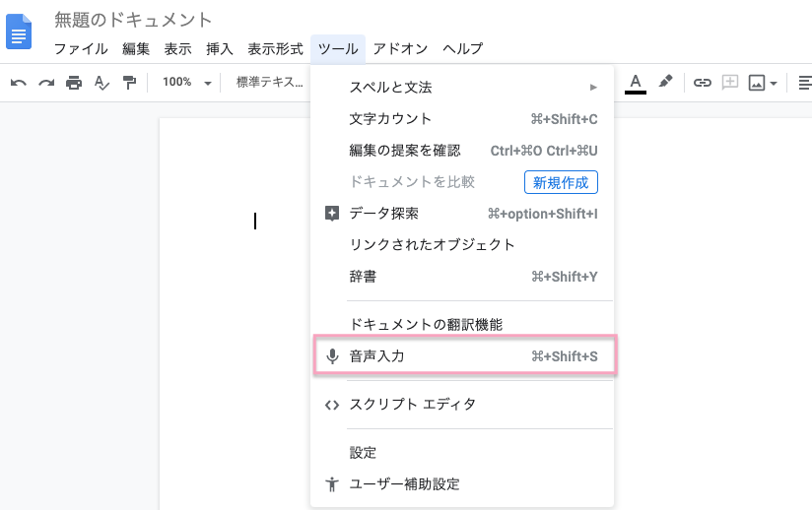Screen dimensions: 812x510
Task: Open the 挿入 menu in menu bar
Action: pos(219,48)
